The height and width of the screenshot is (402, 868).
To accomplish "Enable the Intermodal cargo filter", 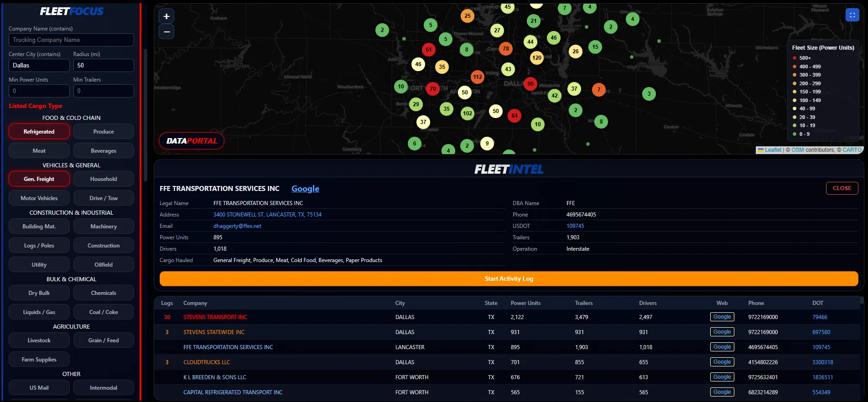I will [x=104, y=388].
